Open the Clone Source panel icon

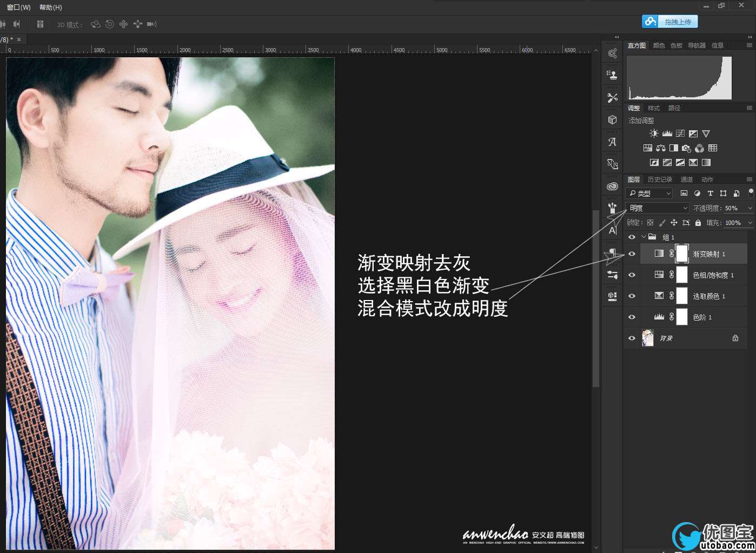tap(612, 75)
